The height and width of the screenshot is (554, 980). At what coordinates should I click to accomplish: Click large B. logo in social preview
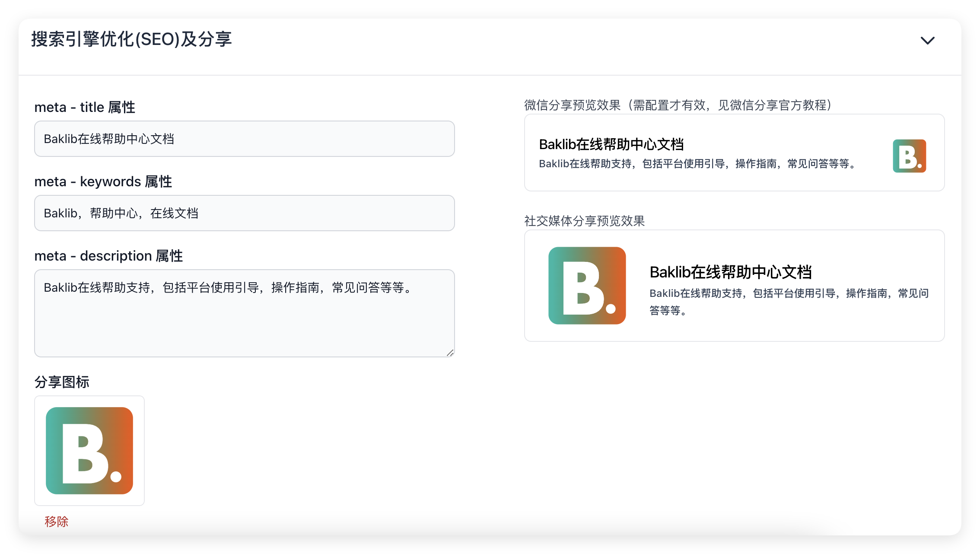pos(587,286)
